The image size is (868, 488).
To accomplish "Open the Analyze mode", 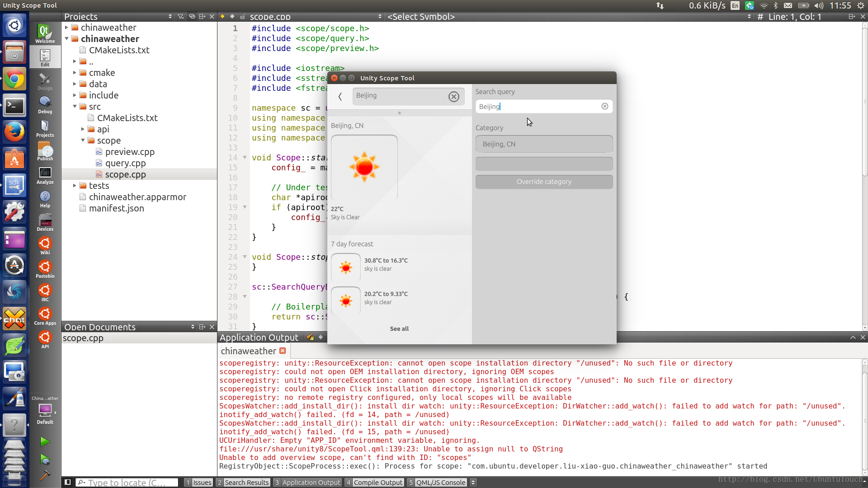I will coord(45,174).
